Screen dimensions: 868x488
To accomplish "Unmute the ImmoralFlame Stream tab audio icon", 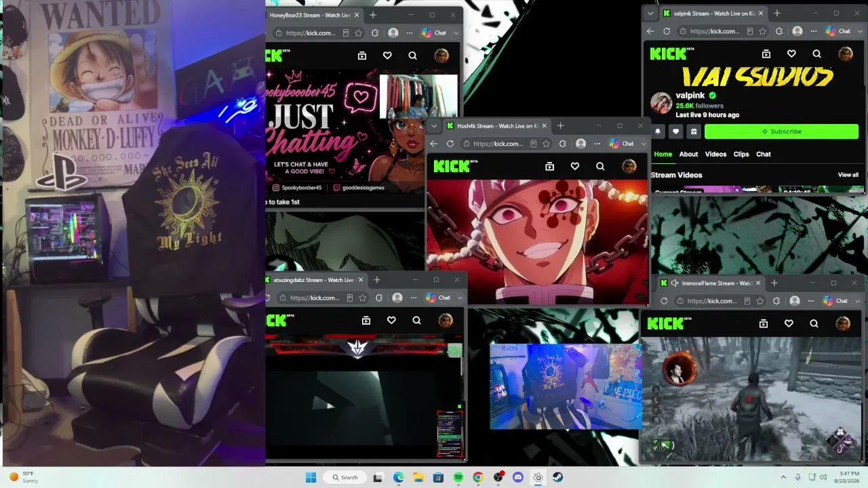I will [x=675, y=283].
